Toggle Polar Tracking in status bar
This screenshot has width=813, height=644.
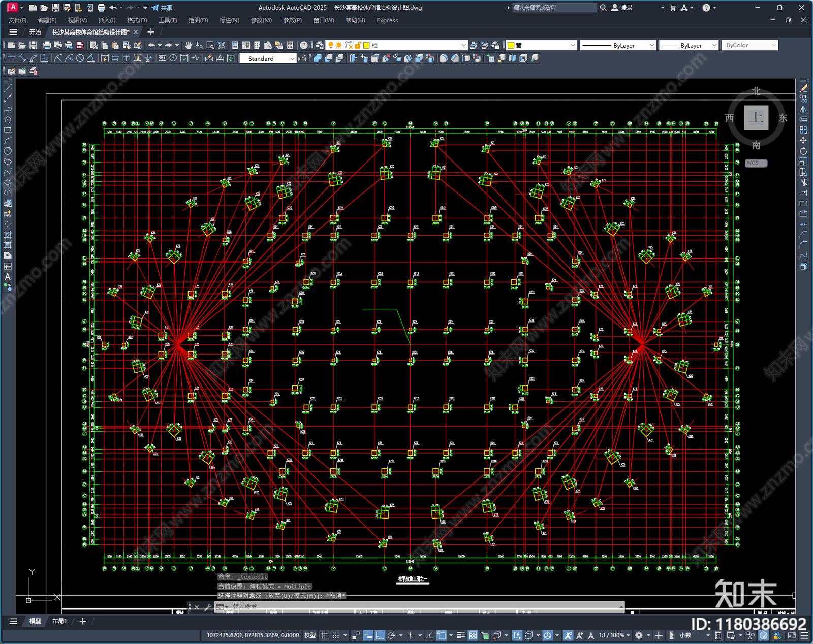tap(391, 635)
